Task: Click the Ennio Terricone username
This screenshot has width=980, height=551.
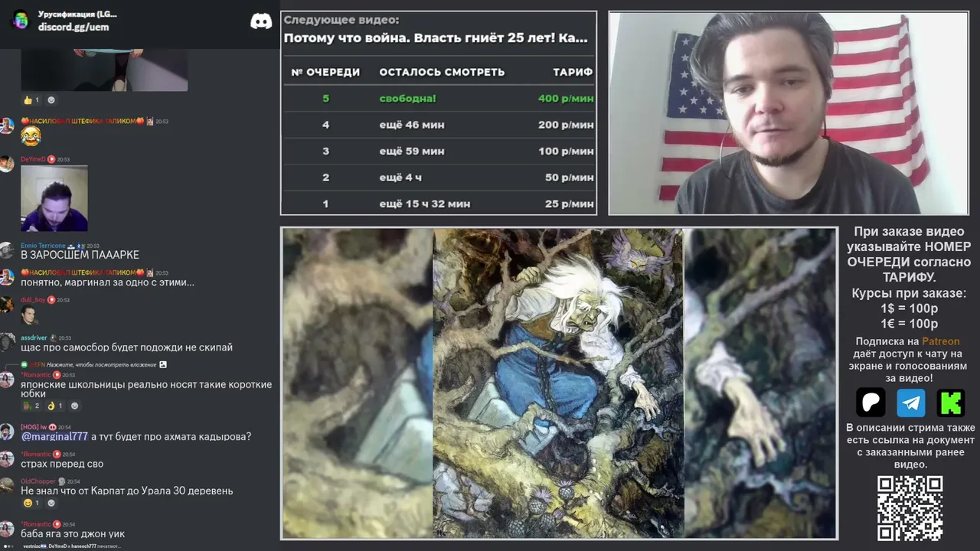Action: coord(43,246)
